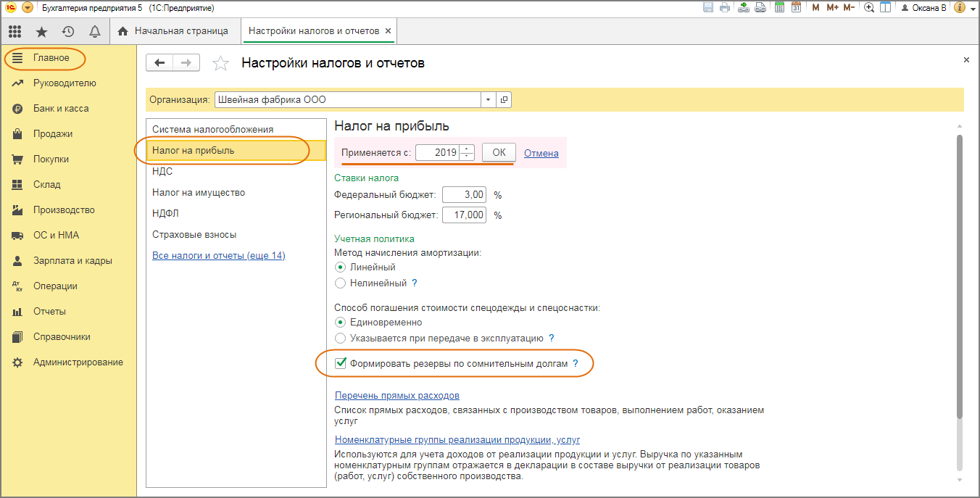
Task: Click the Print icon in title bar
Action: [724, 8]
